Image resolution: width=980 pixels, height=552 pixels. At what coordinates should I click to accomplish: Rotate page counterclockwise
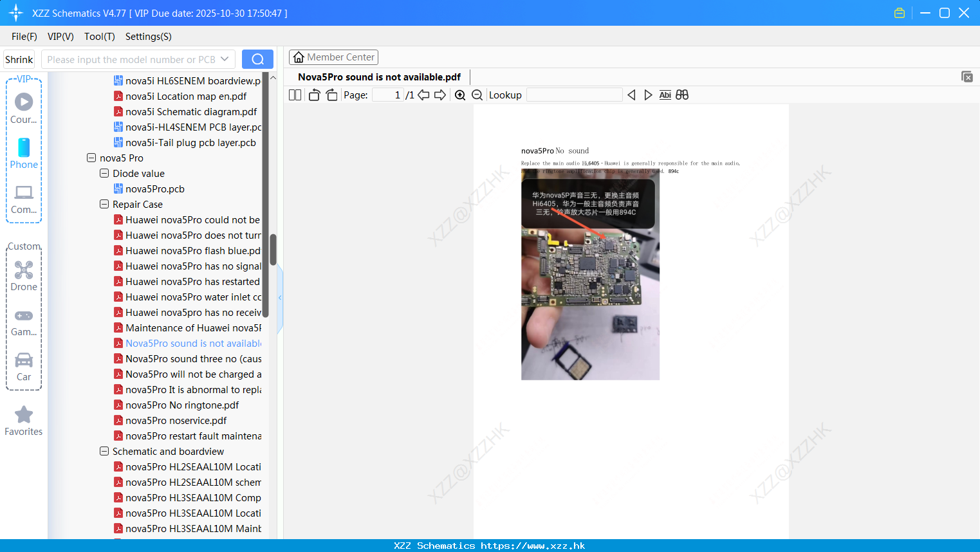tap(314, 95)
